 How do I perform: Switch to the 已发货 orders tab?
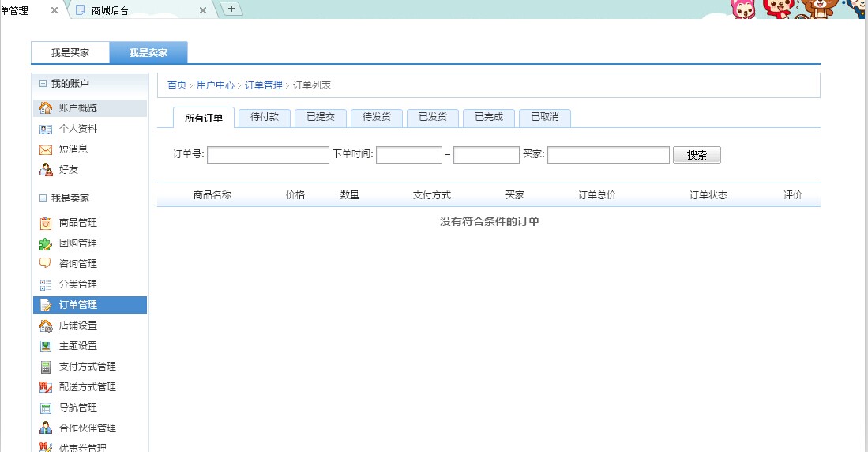tap(432, 117)
